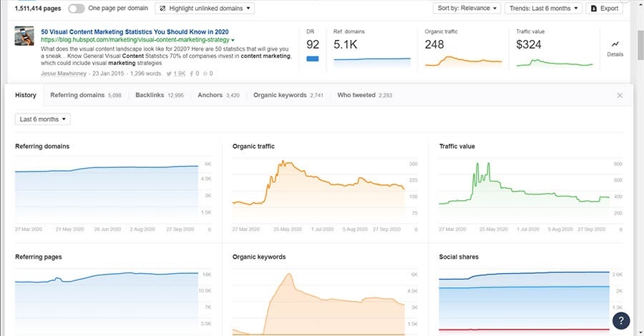Open the Highlight unlinked domains dropdown
Image resolution: width=644 pixels, height=336 pixels.
pyautogui.click(x=204, y=9)
